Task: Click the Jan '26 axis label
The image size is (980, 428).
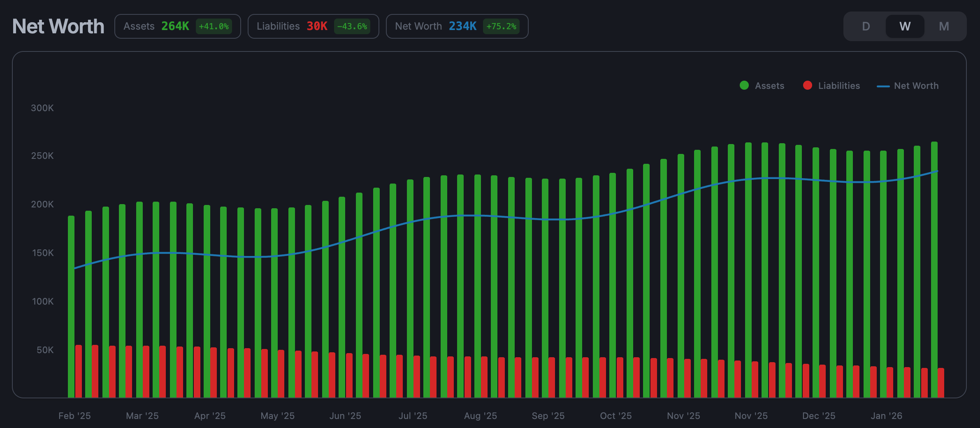Action: [x=886, y=416]
